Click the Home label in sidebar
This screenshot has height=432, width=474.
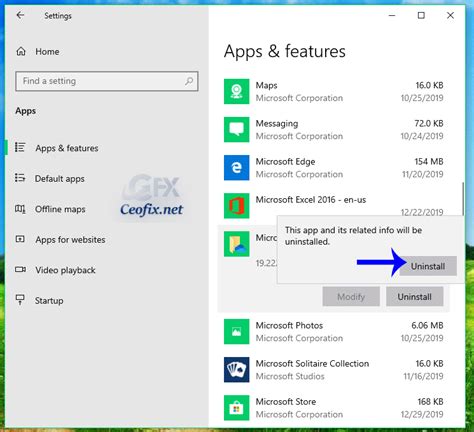47,52
